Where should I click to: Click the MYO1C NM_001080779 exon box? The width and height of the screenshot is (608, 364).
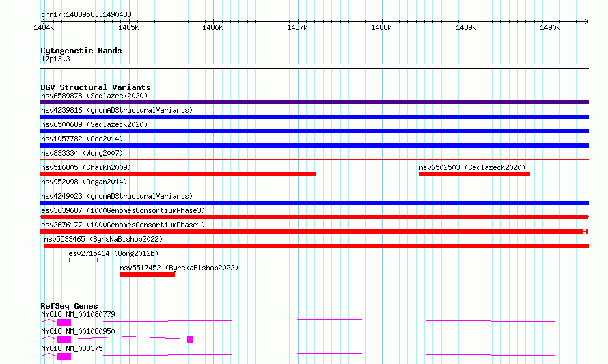[64, 322]
